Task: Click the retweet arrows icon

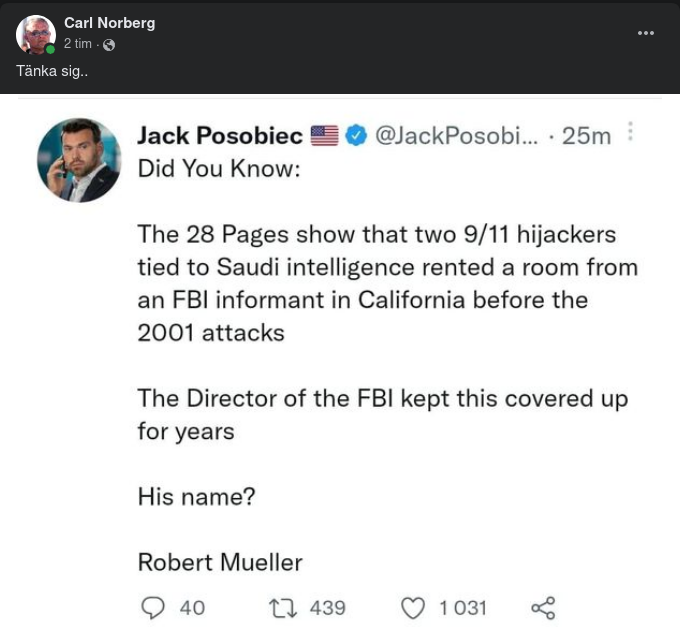Action: point(282,607)
